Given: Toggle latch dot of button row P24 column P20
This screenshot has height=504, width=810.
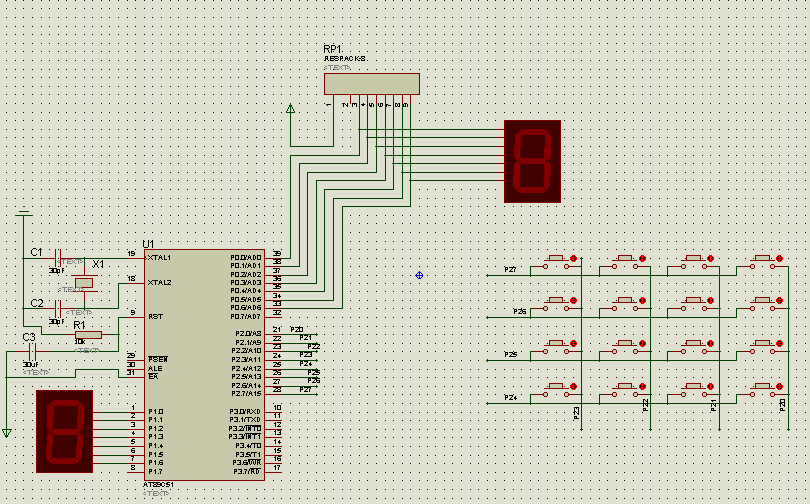Looking at the screenshot, I should 780,387.
